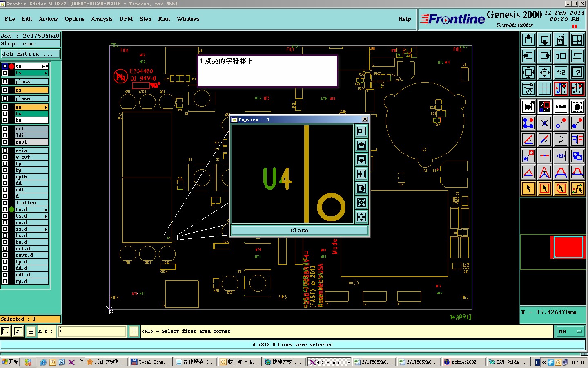
Task: Toggle display checkbox for layer ss
Action: [5, 107]
